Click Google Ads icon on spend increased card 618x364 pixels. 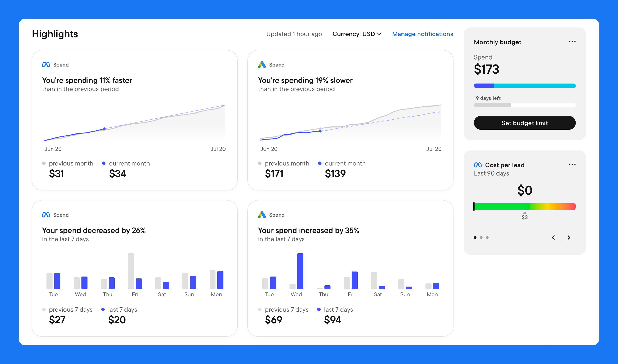point(262,215)
